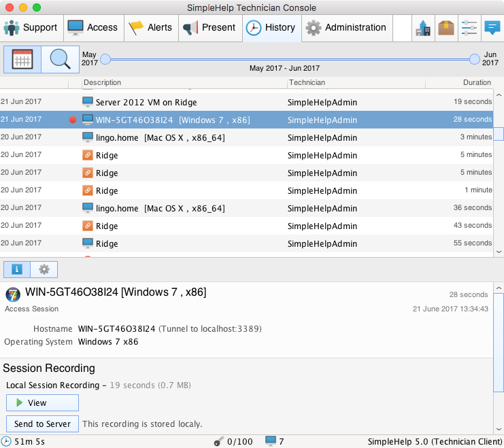Click details panel scrollbar down arrow

[x=499, y=429]
